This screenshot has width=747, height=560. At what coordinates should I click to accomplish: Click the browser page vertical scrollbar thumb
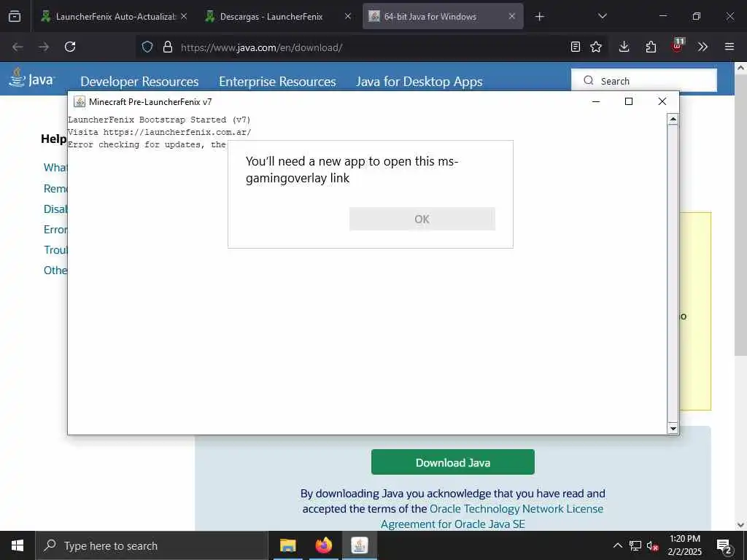(740, 214)
